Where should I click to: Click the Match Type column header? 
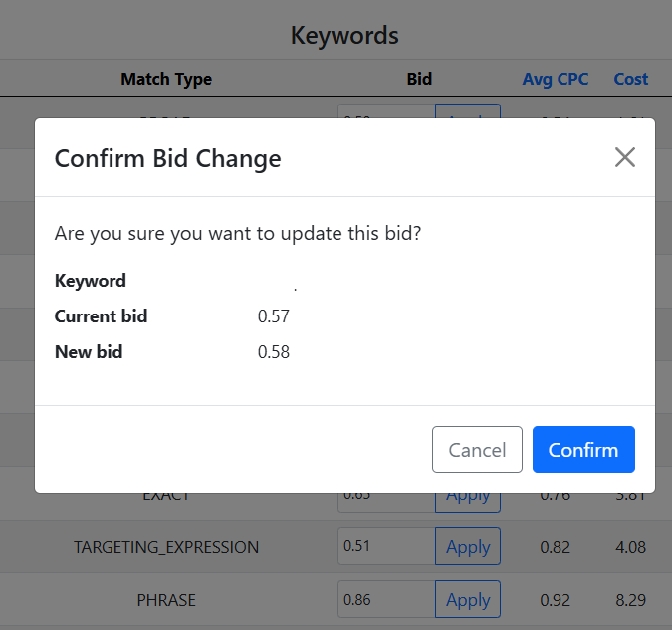point(166,79)
